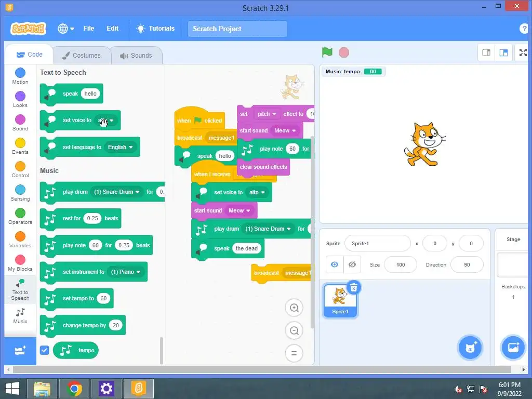Open the Piano instrument dropdown
532x399 pixels.
coord(126,272)
